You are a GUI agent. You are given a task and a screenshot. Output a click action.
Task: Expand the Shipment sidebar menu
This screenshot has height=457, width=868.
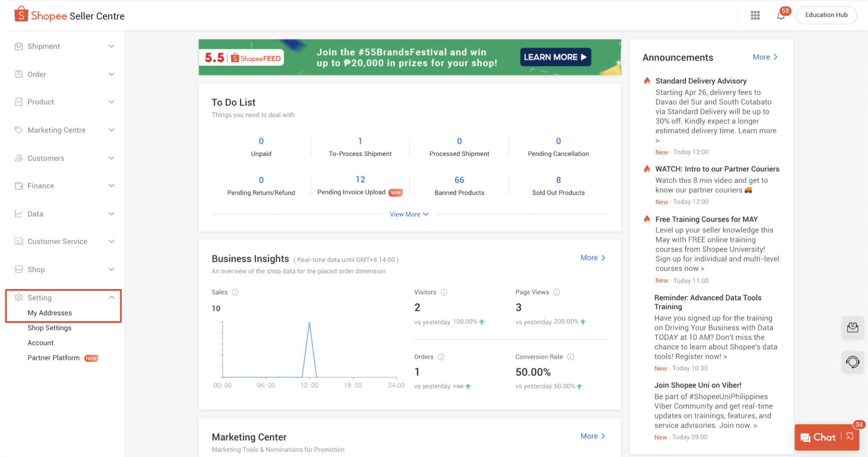(64, 46)
